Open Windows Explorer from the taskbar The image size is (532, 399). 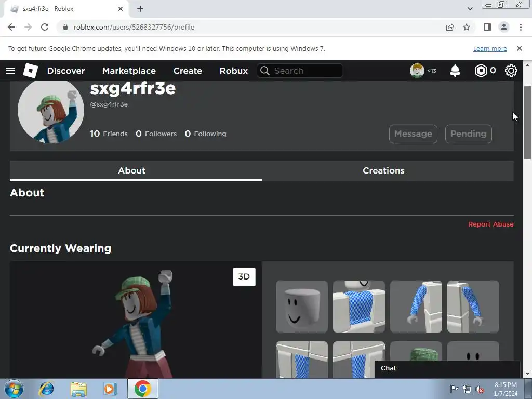coord(78,389)
